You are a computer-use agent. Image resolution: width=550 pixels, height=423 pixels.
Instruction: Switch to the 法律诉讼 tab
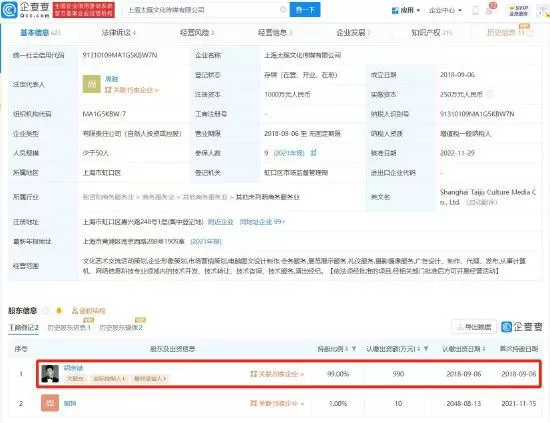pyautogui.click(x=119, y=33)
